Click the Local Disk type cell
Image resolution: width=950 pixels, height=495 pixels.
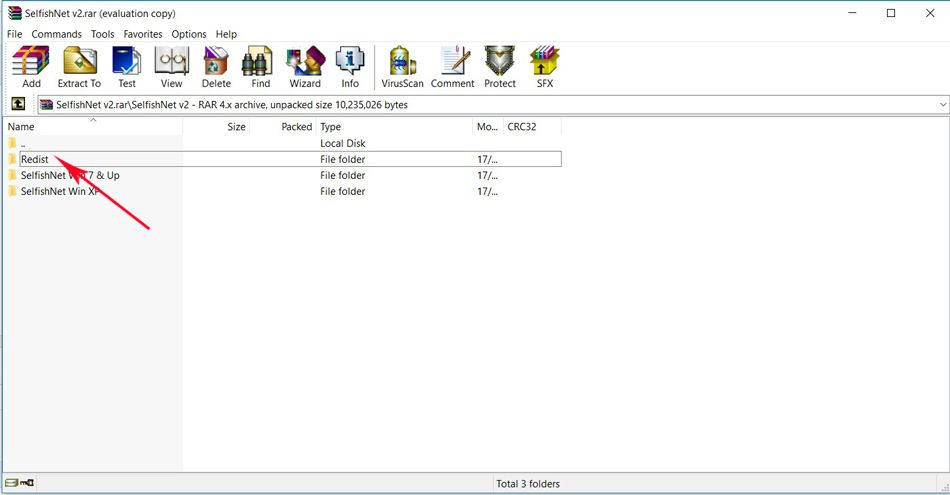(x=342, y=143)
